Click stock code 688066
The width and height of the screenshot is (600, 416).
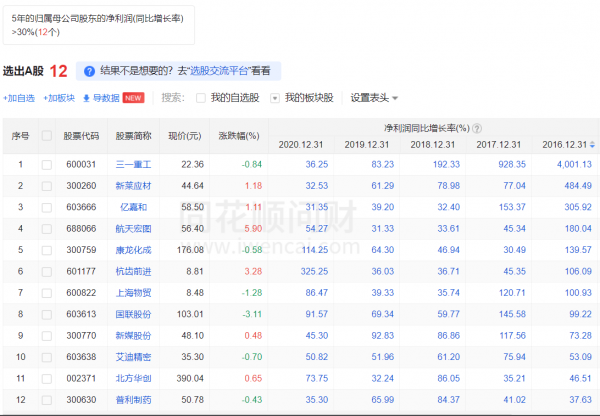pyautogui.click(x=81, y=229)
